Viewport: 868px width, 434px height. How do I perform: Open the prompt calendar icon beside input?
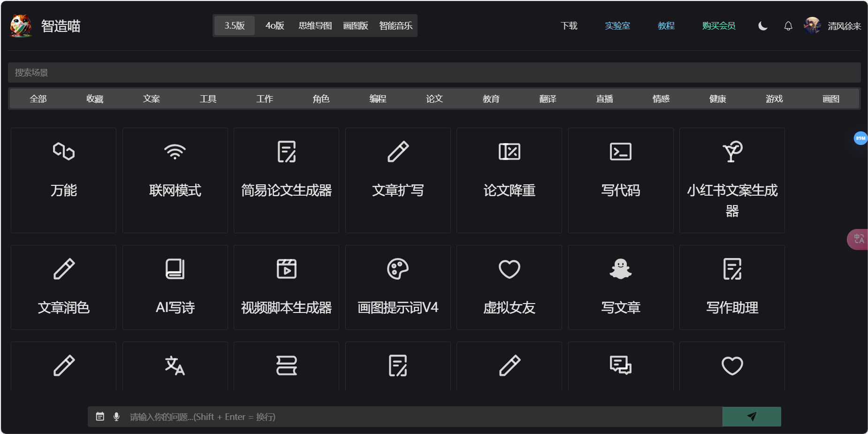[99, 416]
